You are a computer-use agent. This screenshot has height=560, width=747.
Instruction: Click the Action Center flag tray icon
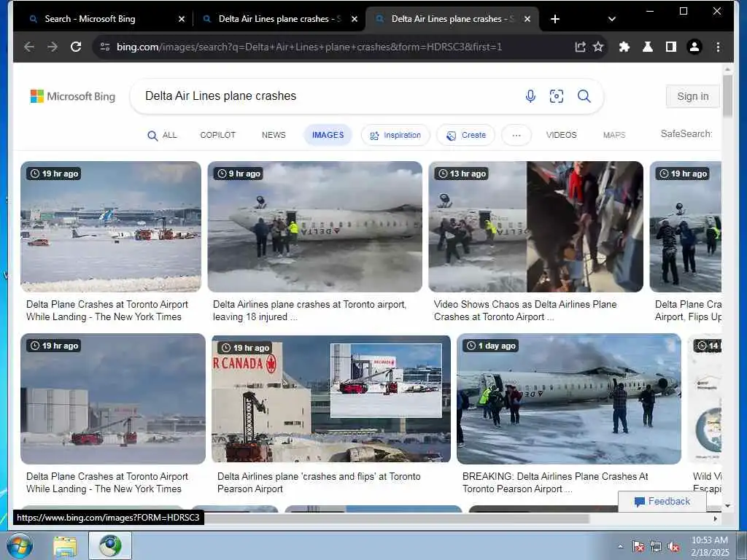click(x=638, y=547)
